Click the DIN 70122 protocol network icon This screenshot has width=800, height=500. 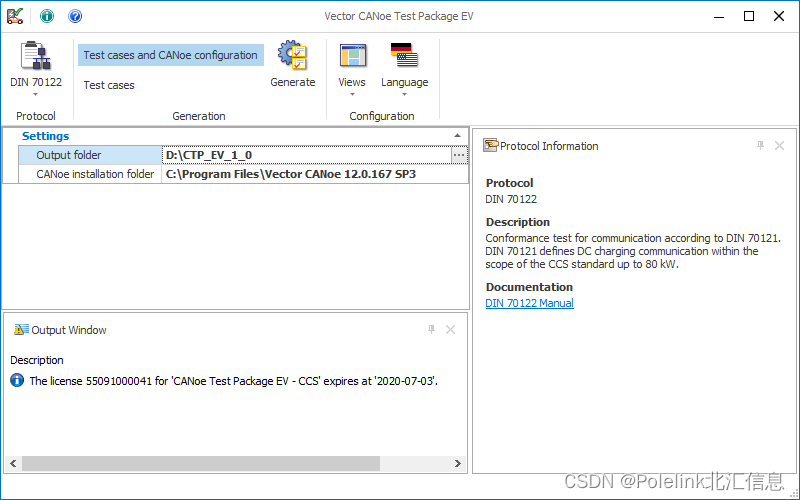pos(36,56)
